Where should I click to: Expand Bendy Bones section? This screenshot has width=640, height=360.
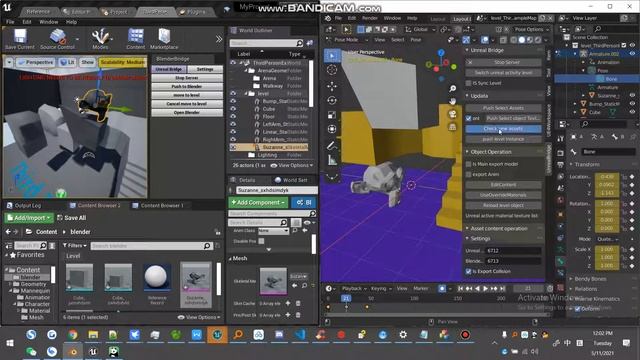pos(571,279)
